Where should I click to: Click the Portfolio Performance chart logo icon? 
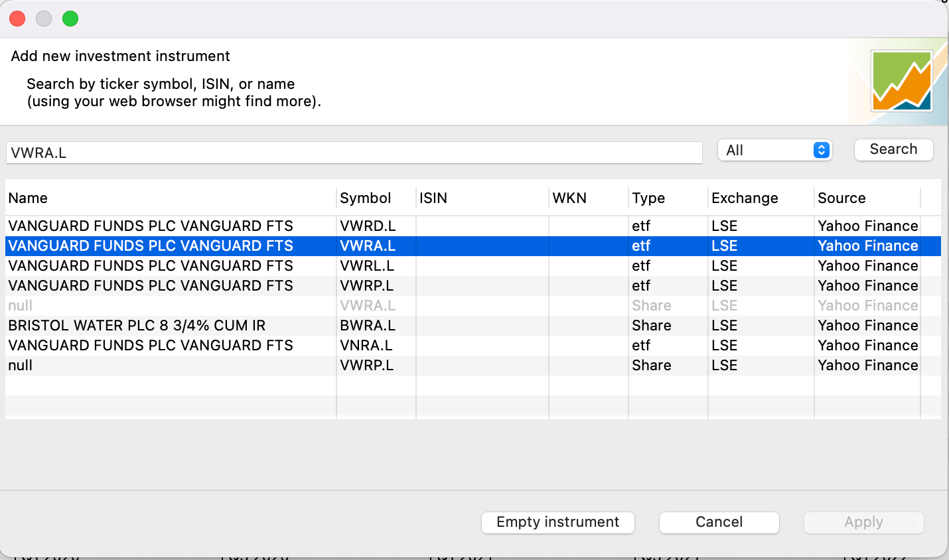[x=902, y=81]
